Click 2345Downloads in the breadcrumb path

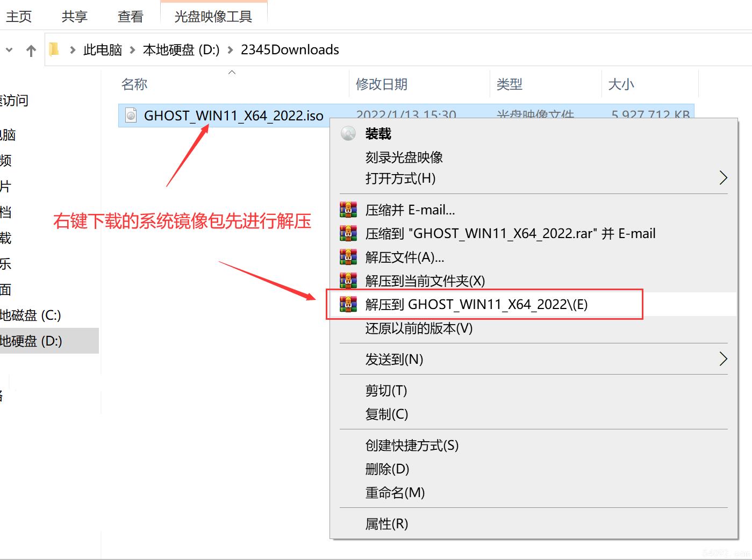(290, 49)
